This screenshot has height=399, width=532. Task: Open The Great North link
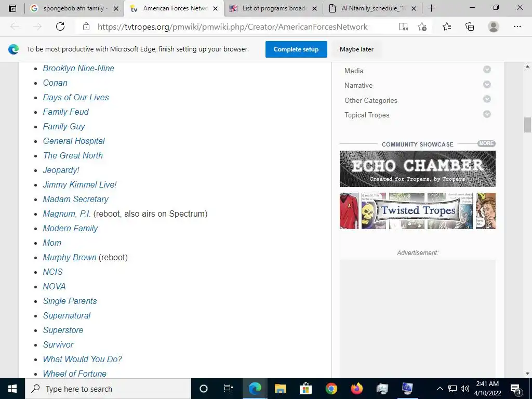click(73, 156)
